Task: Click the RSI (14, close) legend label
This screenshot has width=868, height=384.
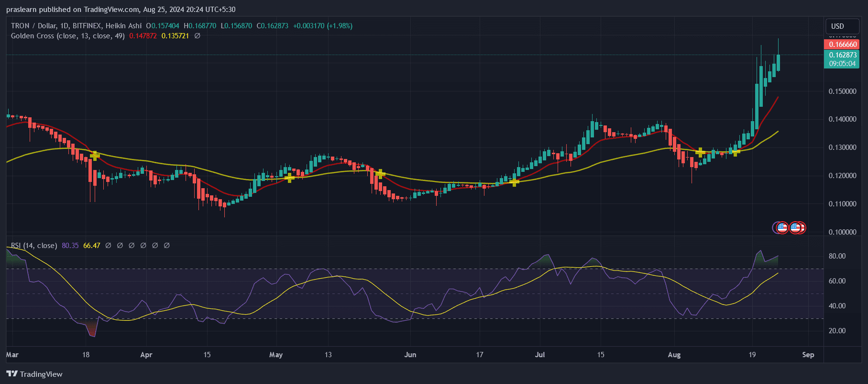Action: pyautogui.click(x=34, y=246)
